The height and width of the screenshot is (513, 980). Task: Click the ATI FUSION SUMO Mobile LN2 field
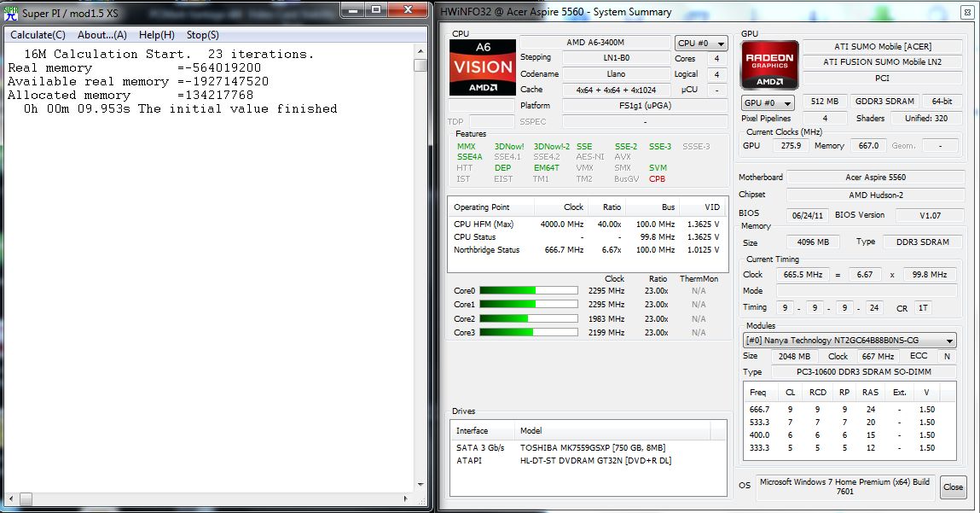click(x=883, y=62)
